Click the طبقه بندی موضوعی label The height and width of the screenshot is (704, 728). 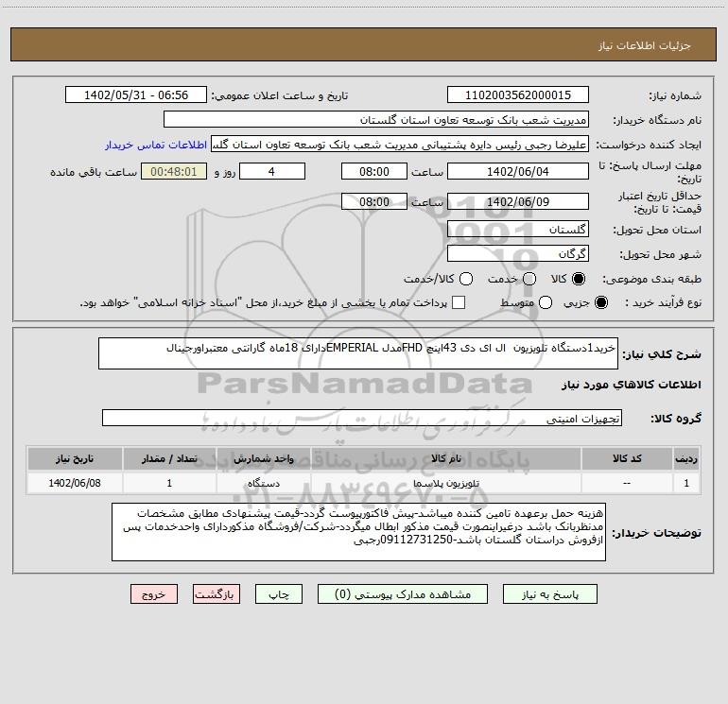[x=651, y=280]
